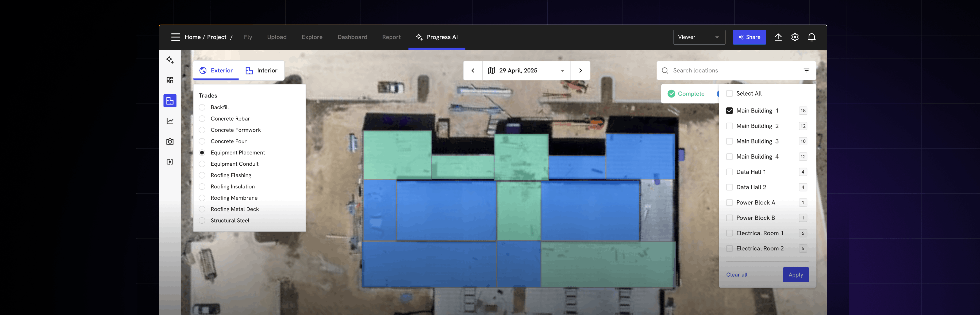980x315 pixels.
Task: Click the Clear all link
Action: tap(736, 275)
